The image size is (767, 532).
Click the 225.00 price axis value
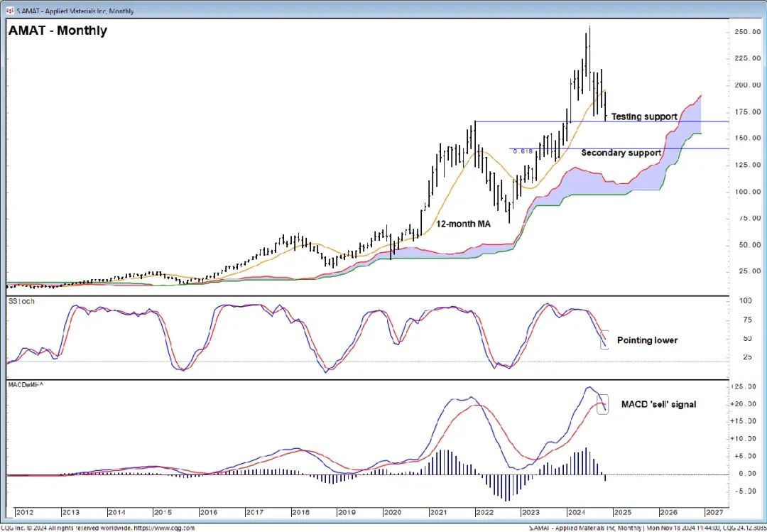[747, 59]
